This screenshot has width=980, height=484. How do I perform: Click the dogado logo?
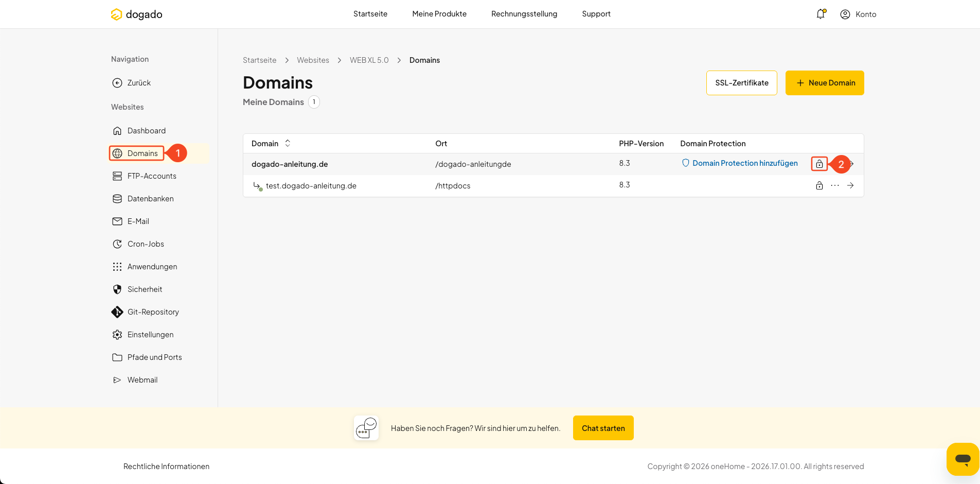click(136, 14)
